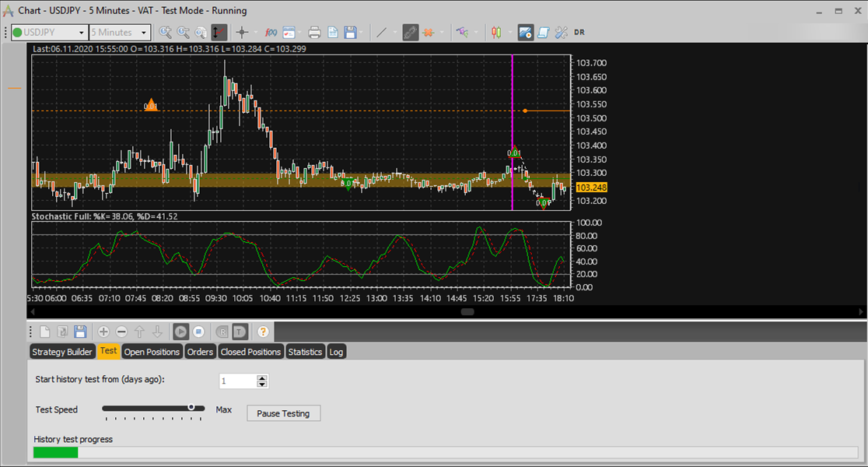Click the history test progress bar
868x467 pixels.
445,452
